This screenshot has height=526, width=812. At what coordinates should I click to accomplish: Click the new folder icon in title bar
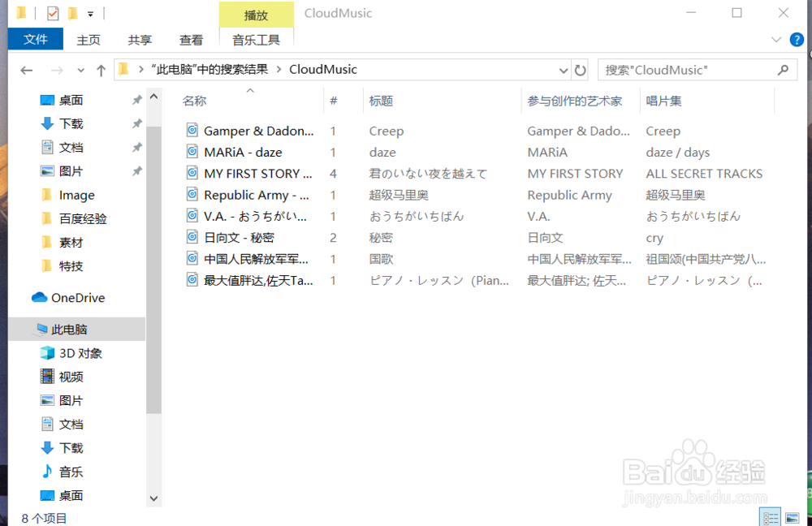(72, 13)
